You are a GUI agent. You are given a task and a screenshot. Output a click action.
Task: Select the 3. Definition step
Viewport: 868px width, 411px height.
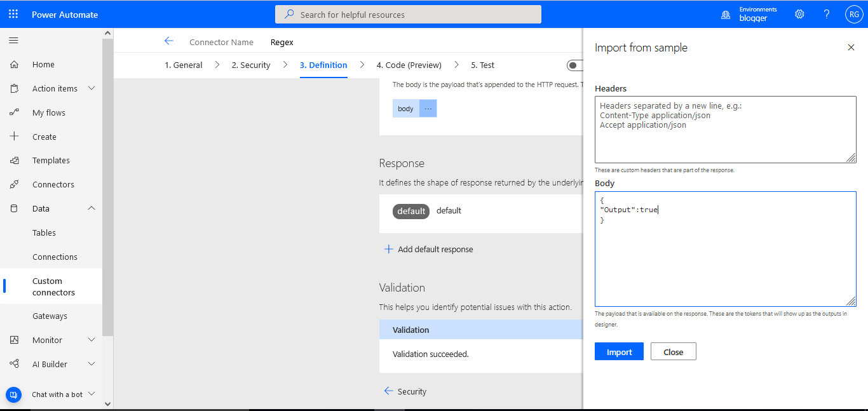[x=323, y=65]
